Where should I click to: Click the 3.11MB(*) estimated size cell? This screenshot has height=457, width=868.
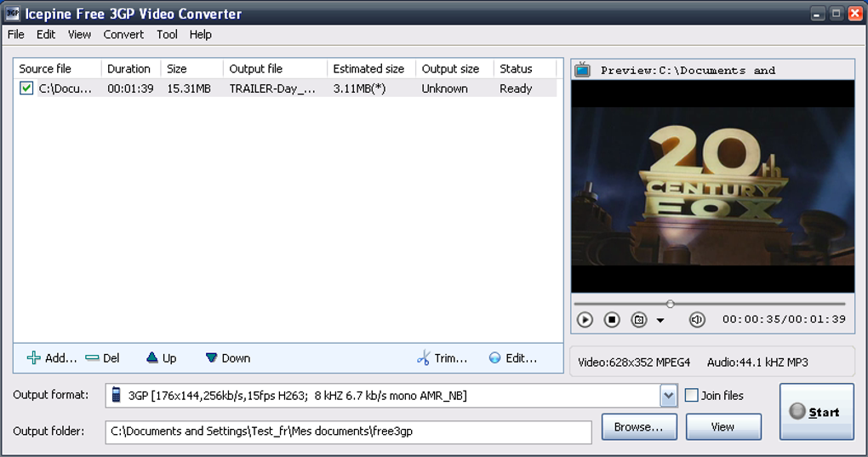pos(360,89)
